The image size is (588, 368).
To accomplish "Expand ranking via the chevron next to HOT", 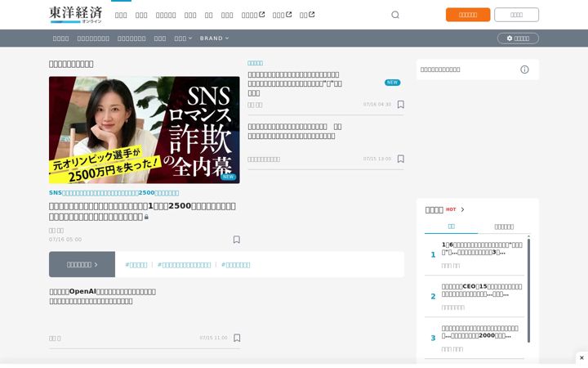I will pyautogui.click(x=462, y=209).
